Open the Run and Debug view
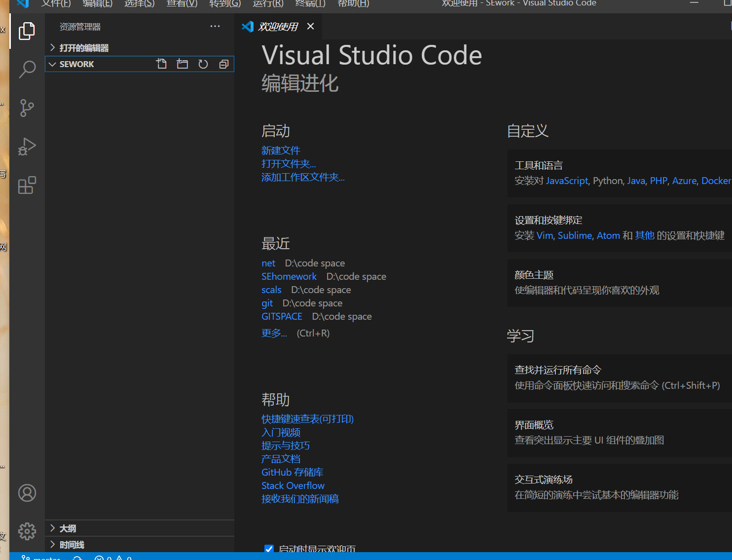The height and width of the screenshot is (560, 732). [x=27, y=147]
